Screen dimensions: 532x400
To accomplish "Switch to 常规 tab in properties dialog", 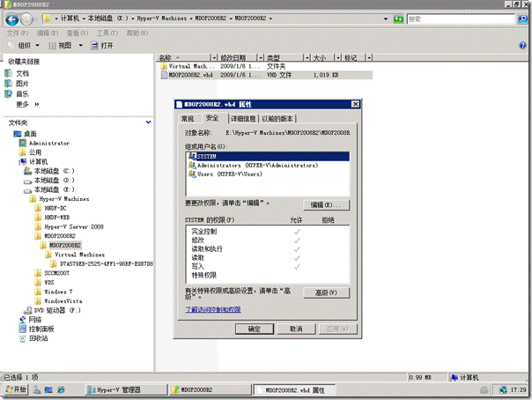I will pyautogui.click(x=188, y=119).
